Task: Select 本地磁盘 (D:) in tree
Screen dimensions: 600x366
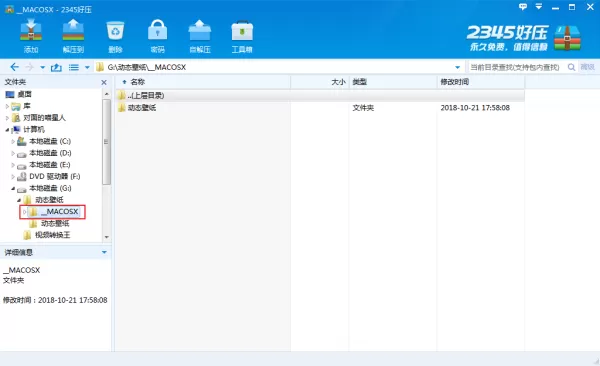Action: tap(50, 153)
